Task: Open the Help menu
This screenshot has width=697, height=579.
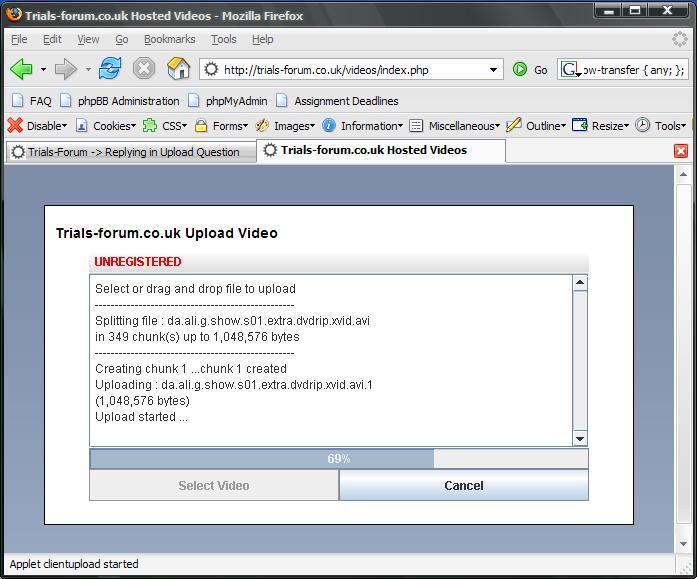Action: (262, 40)
